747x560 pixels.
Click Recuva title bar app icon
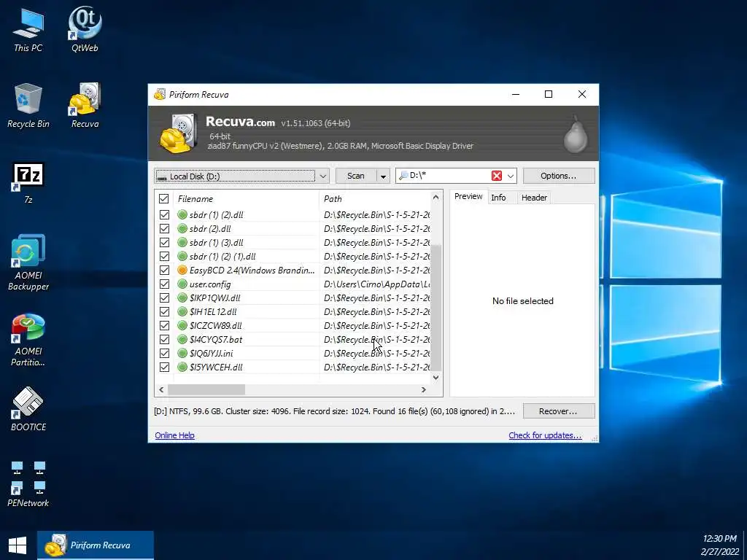click(x=160, y=94)
